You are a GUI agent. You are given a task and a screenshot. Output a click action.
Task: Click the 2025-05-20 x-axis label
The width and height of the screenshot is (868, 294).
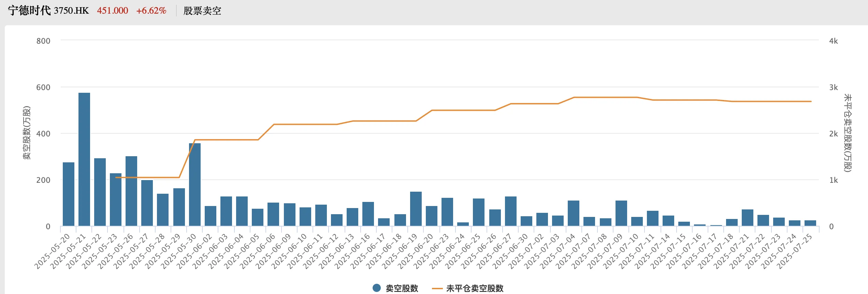(x=52, y=251)
